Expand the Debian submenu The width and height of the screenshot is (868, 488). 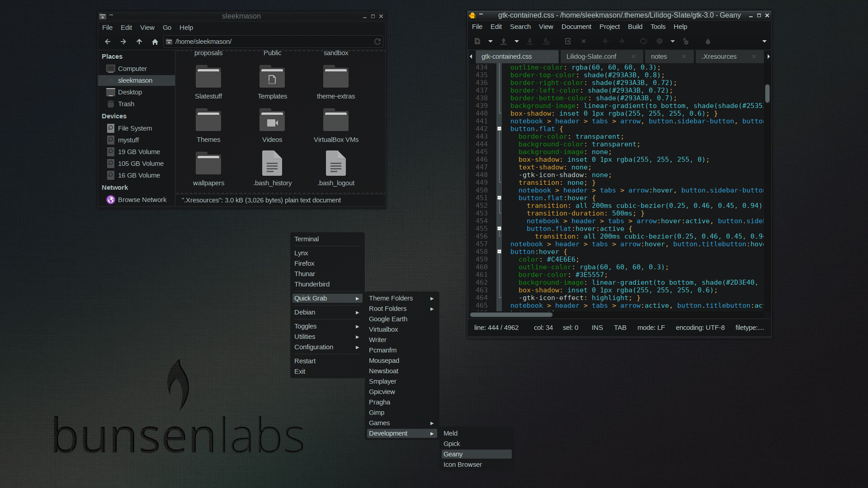coord(326,312)
